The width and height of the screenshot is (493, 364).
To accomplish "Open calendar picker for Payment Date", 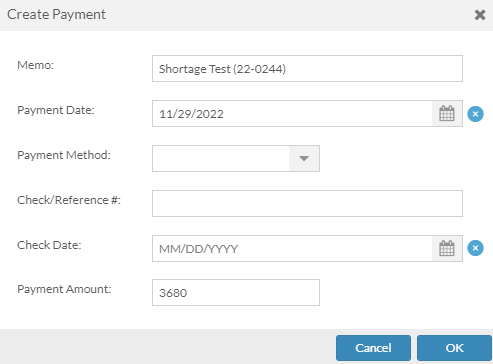I will (x=447, y=114).
